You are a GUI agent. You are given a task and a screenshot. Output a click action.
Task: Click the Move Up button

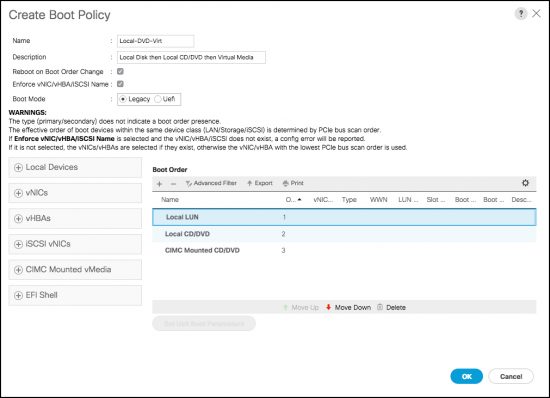pos(301,308)
